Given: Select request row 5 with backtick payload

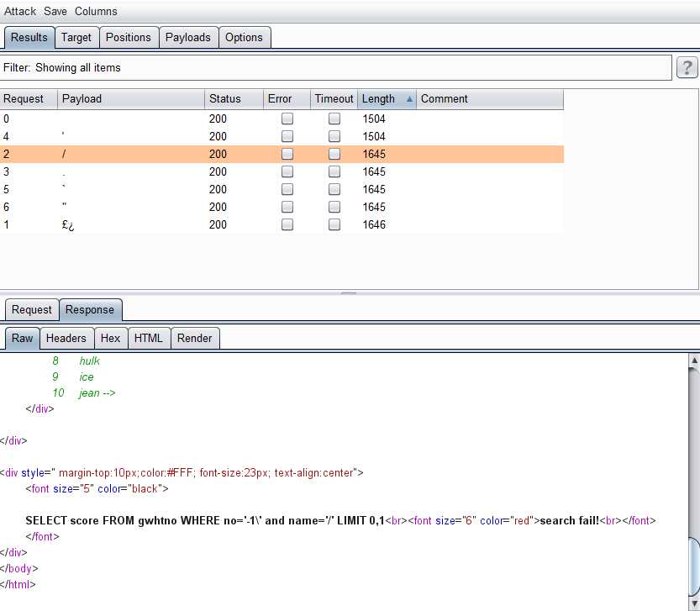Looking at the screenshot, I should point(282,189).
